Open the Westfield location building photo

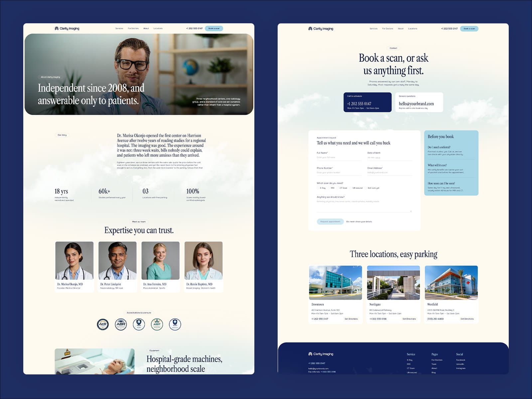click(x=451, y=283)
